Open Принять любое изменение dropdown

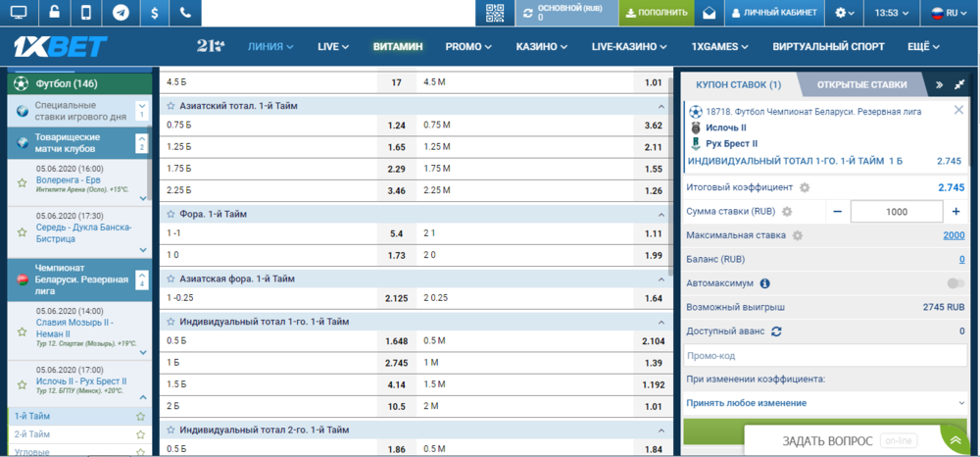825,403
